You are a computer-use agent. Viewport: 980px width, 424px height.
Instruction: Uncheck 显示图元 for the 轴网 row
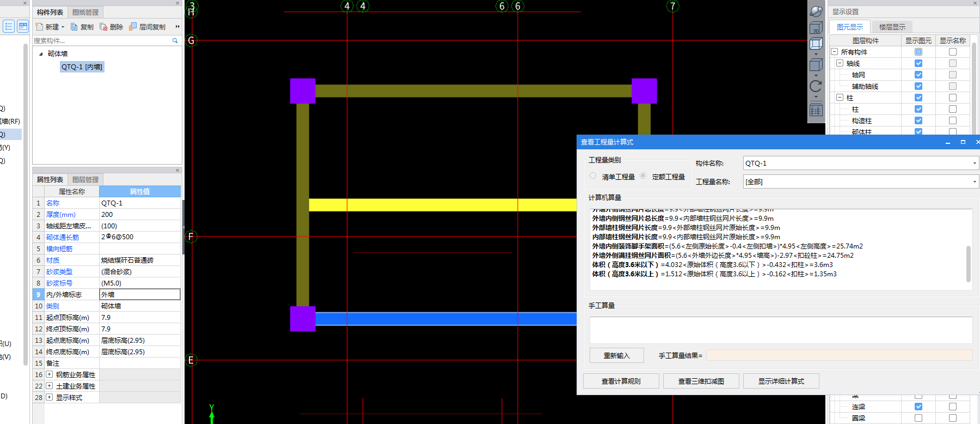coord(918,75)
